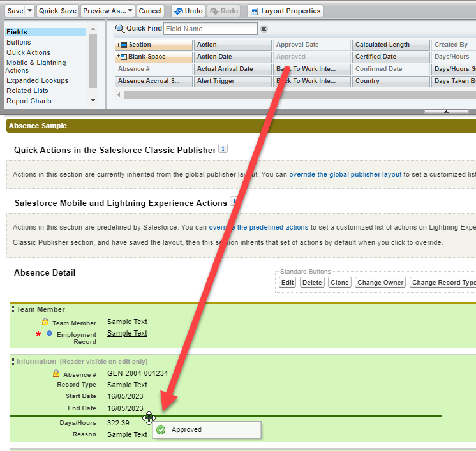Click the Undo arrow icon
Image resolution: width=476 pixels, height=451 pixels.
(x=178, y=11)
